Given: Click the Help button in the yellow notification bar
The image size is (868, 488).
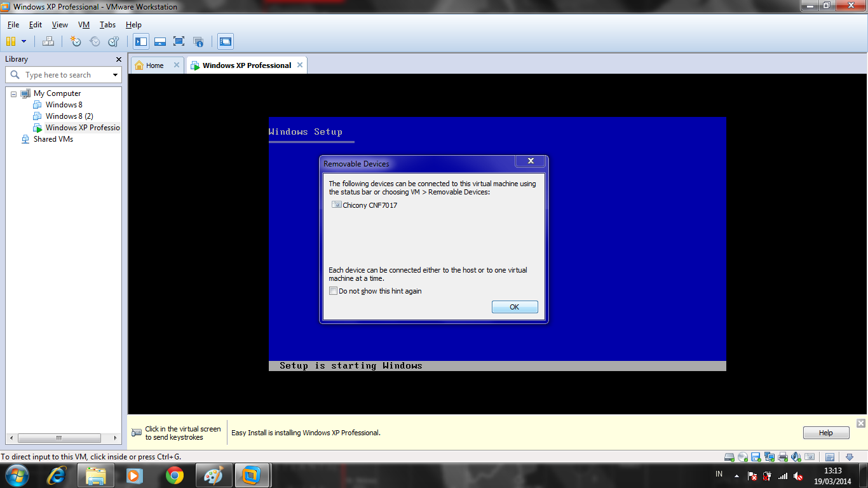Looking at the screenshot, I should click(x=825, y=432).
